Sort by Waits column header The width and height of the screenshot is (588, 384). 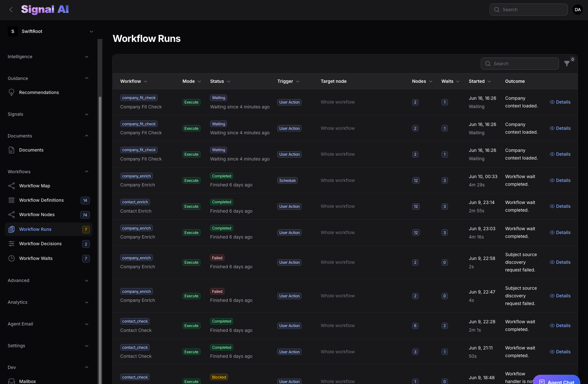[x=451, y=81]
